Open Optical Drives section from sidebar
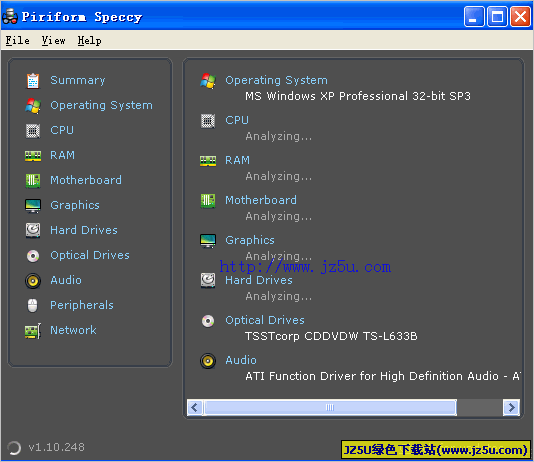The image size is (534, 462). [90, 255]
